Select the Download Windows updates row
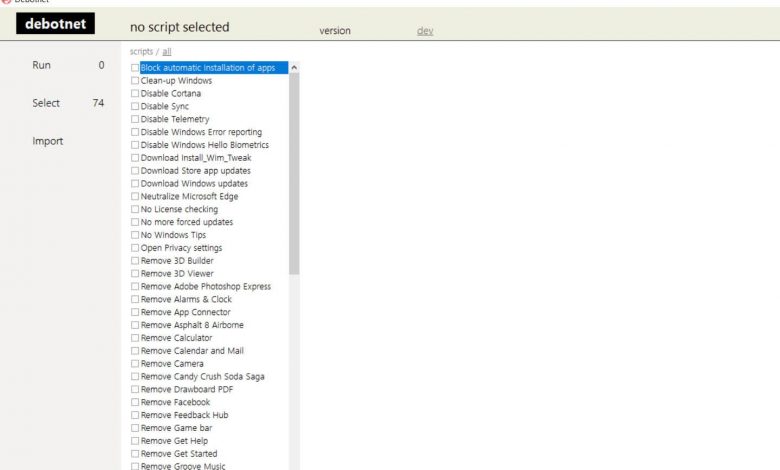 point(194,184)
